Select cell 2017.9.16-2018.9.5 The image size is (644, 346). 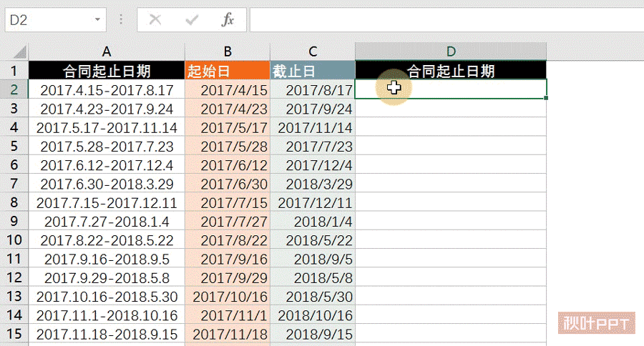(107, 259)
